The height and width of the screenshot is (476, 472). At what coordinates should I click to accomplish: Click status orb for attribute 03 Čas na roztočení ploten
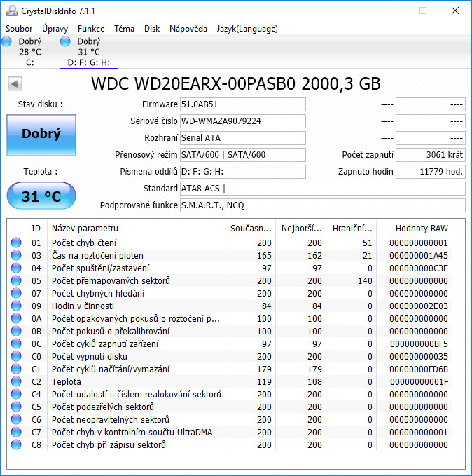click(16, 255)
